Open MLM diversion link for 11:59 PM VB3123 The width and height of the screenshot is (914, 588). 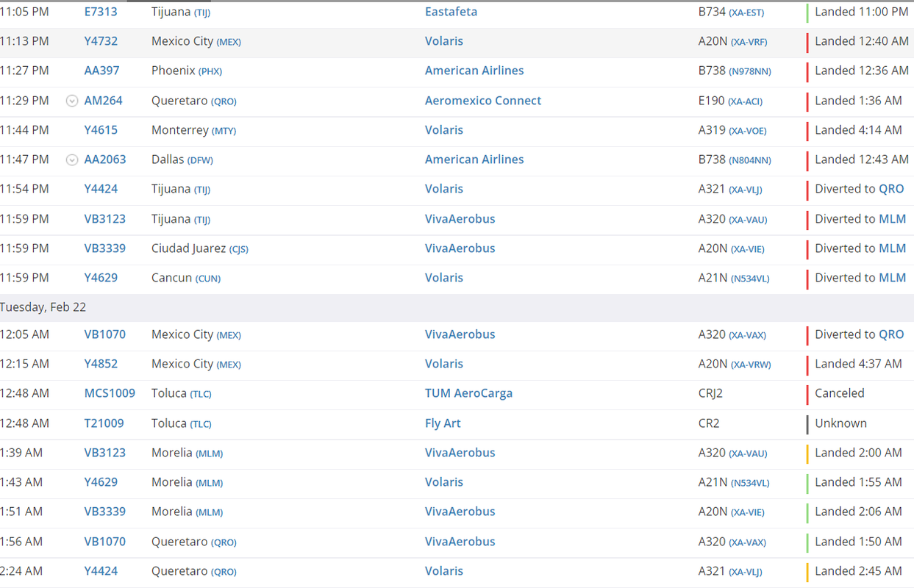coord(893,219)
